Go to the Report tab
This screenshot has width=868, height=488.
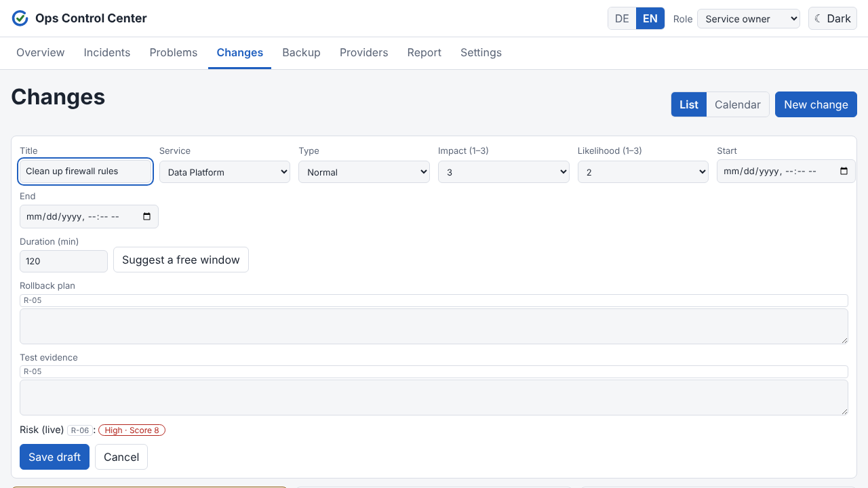click(x=425, y=52)
